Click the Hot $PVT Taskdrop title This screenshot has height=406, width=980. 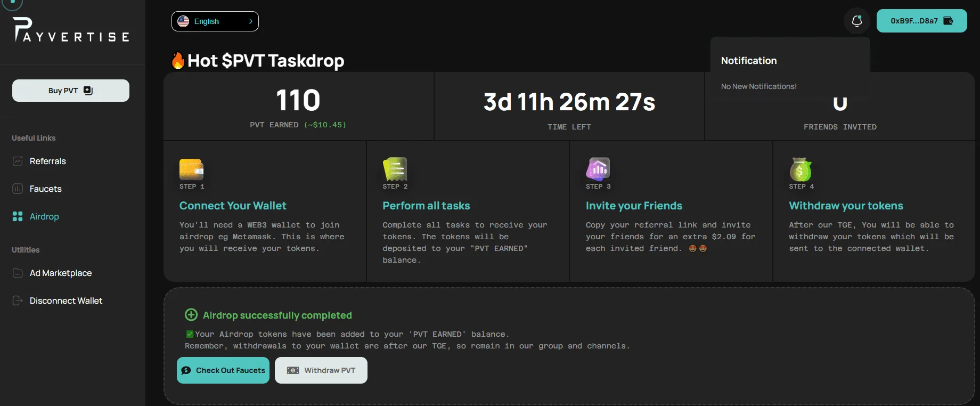pos(266,61)
